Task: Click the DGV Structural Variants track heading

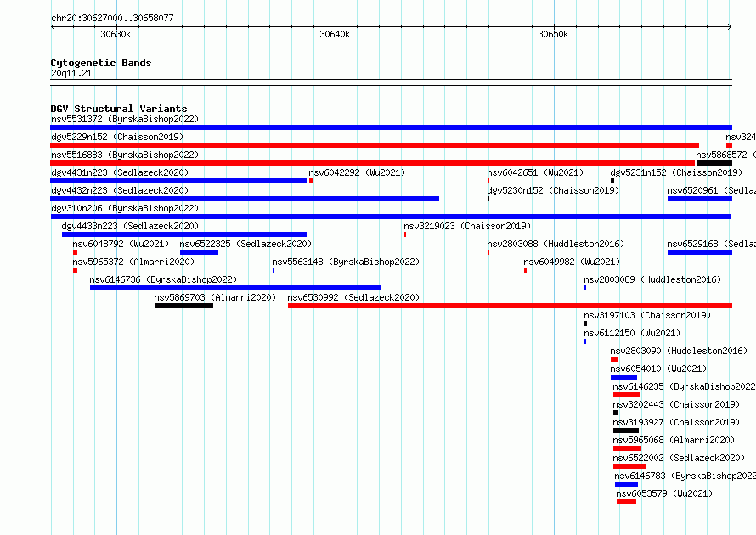Action: [119, 109]
